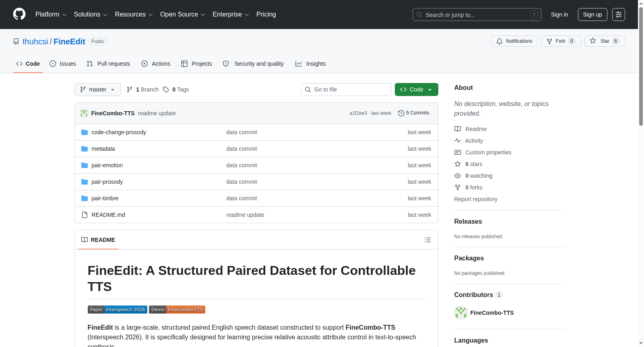Expand the Solutions menu

coord(91,15)
